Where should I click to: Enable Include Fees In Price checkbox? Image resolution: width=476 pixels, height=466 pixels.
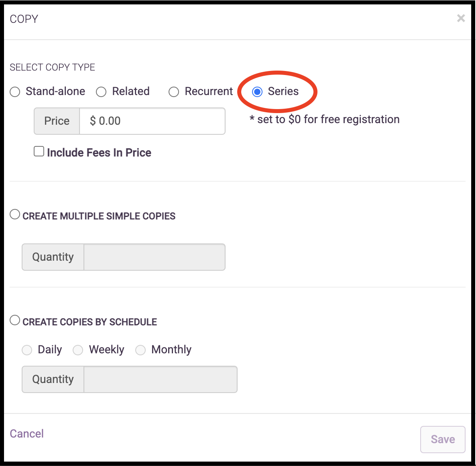[39, 151]
